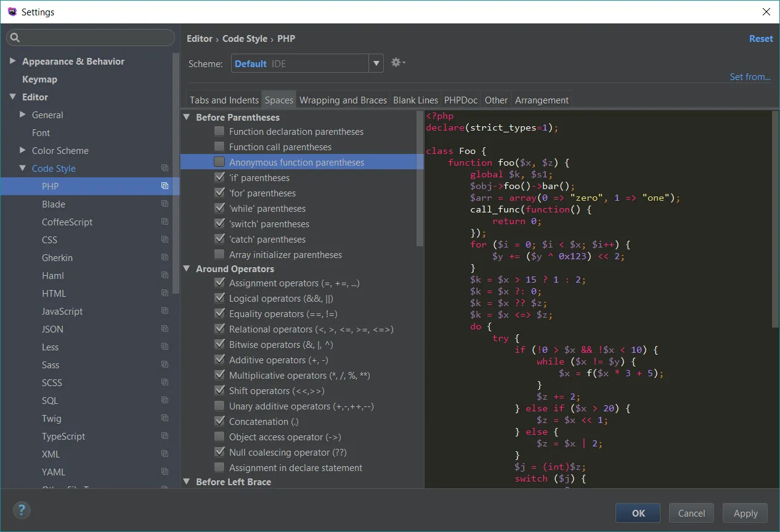The image size is (780, 532).
Task: Click the copy icon beside SQL
Action: pyautogui.click(x=165, y=400)
